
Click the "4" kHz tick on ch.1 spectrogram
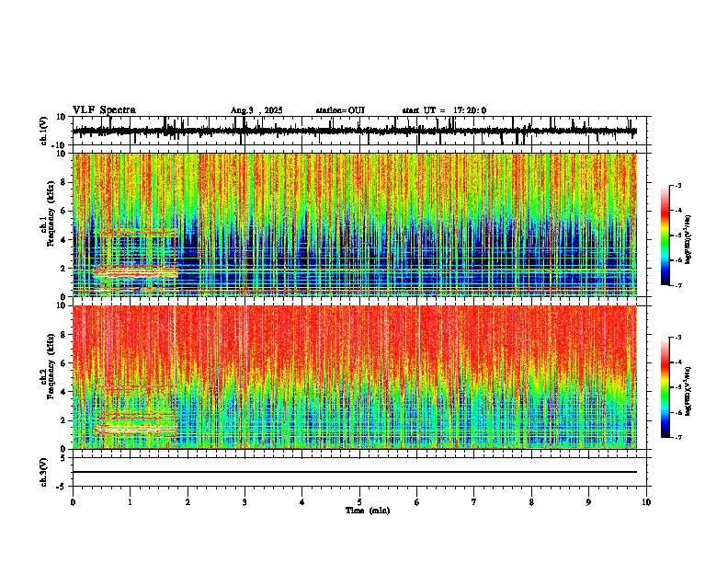pos(63,240)
